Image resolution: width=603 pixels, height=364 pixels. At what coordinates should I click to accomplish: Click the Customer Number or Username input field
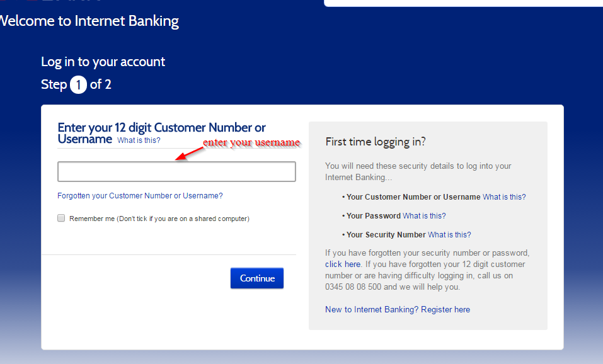click(x=176, y=171)
